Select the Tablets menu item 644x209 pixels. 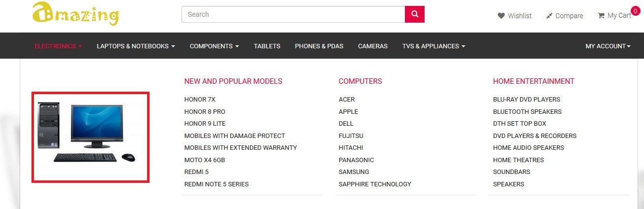pyautogui.click(x=267, y=46)
